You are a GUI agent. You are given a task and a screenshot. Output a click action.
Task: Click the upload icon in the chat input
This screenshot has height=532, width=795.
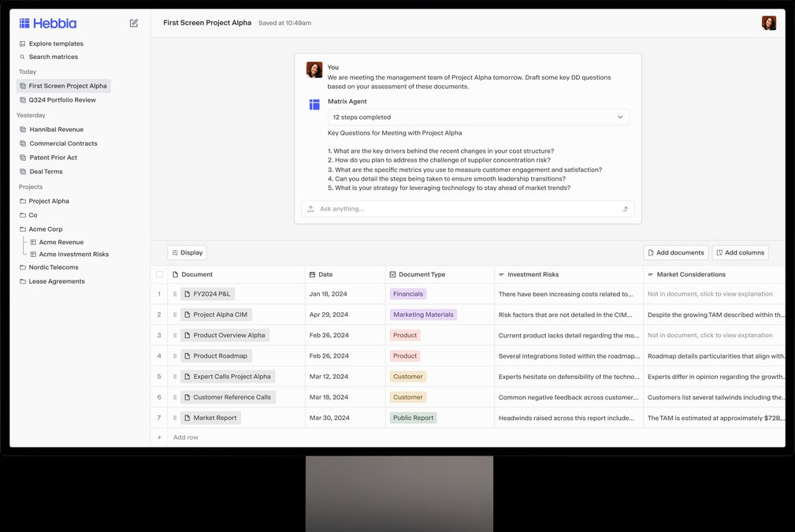(310, 209)
